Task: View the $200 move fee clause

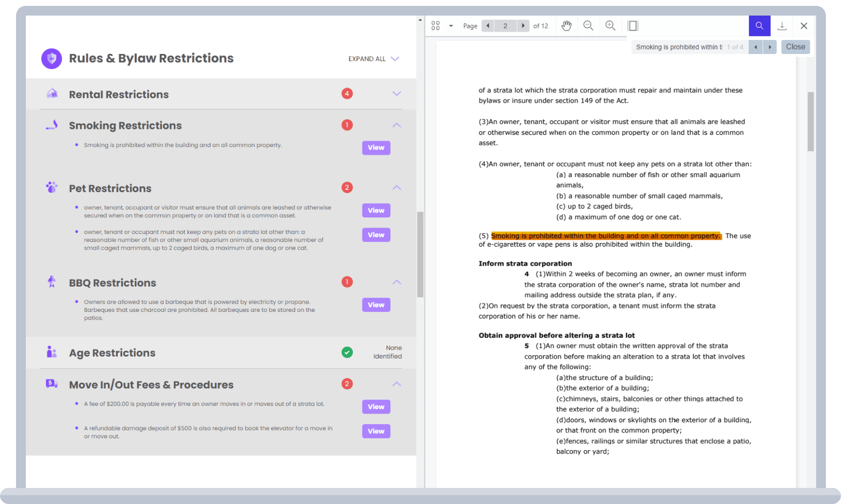Action: pyautogui.click(x=376, y=407)
